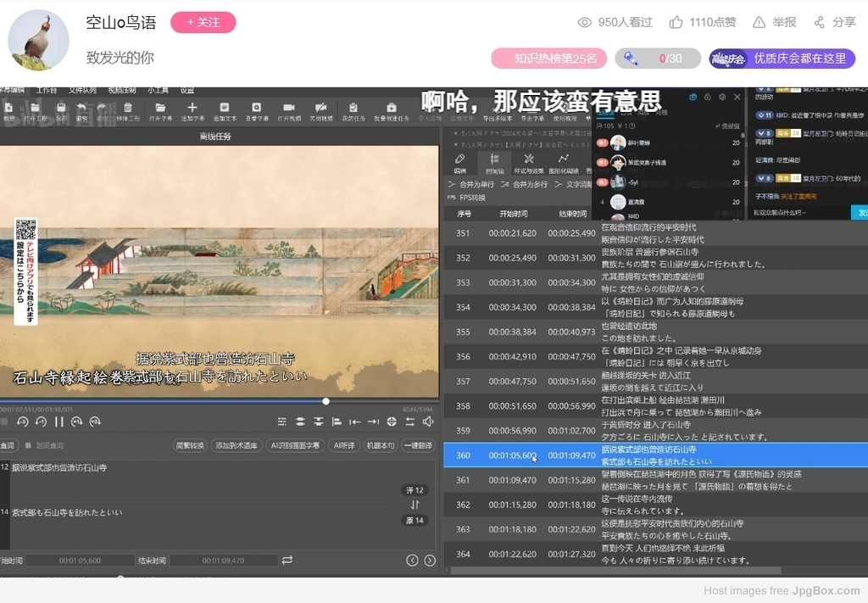Click the volume speaker icon under the video

pos(428,422)
